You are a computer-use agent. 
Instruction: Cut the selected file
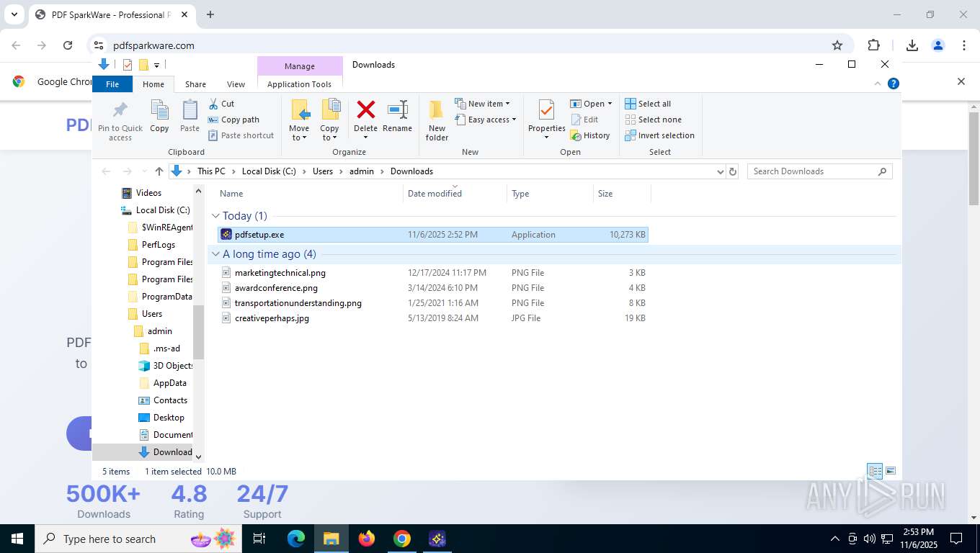pos(221,104)
